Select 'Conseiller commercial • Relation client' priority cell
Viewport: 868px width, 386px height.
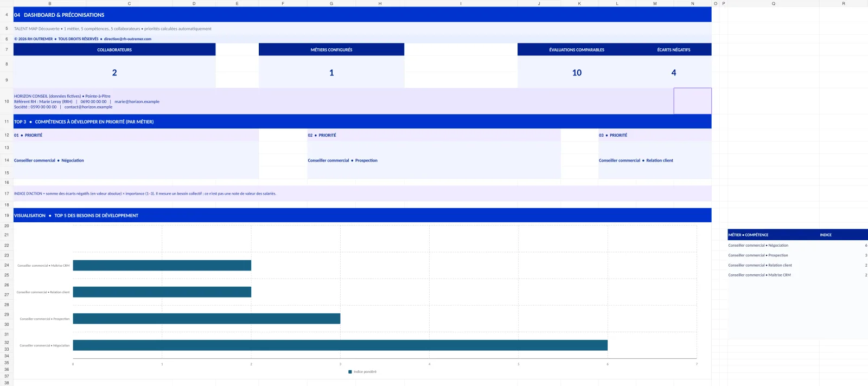(x=655, y=160)
